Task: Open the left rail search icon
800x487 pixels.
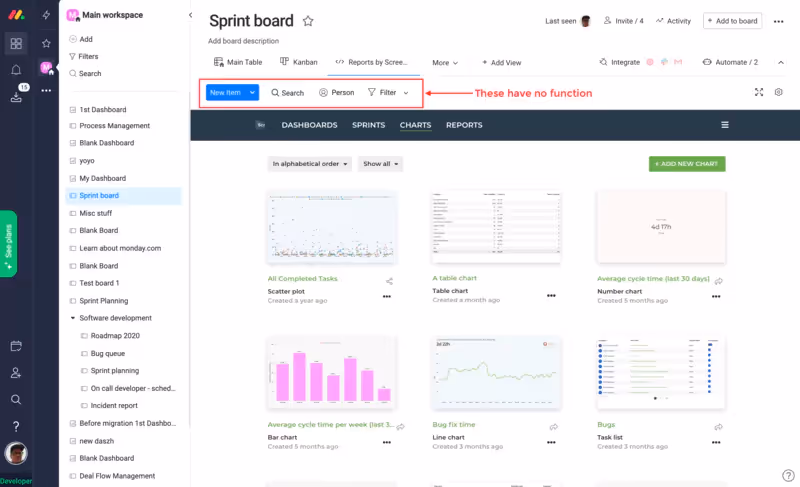Action: [x=16, y=399]
